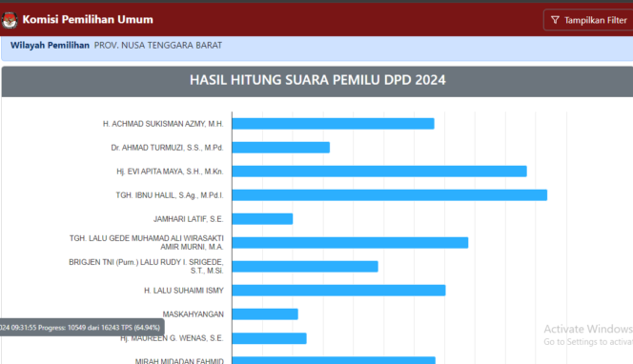
Task: Click label MIRAH MIDADAN FAHMID
Action: coord(179,361)
